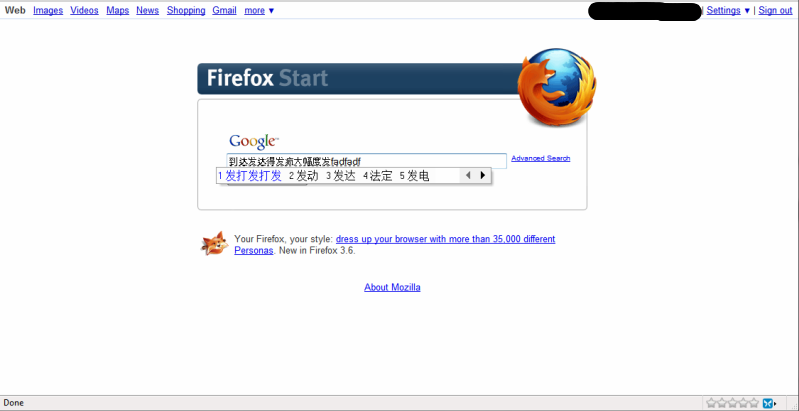This screenshot has width=799, height=411.
Task: Choose IME candidate 1 发打发打发
Action: tap(250, 176)
